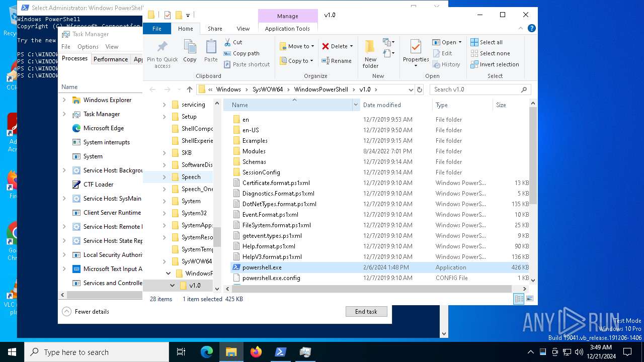This screenshot has height=362, width=644.
Task: Open Application Tools ribbon tab
Action: click(x=287, y=29)
